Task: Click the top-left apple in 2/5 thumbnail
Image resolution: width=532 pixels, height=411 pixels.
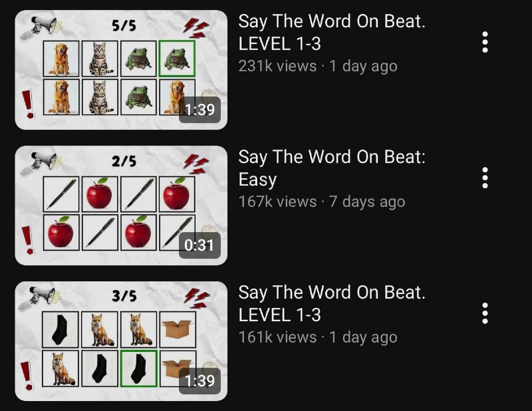Action: pos(99,194)
